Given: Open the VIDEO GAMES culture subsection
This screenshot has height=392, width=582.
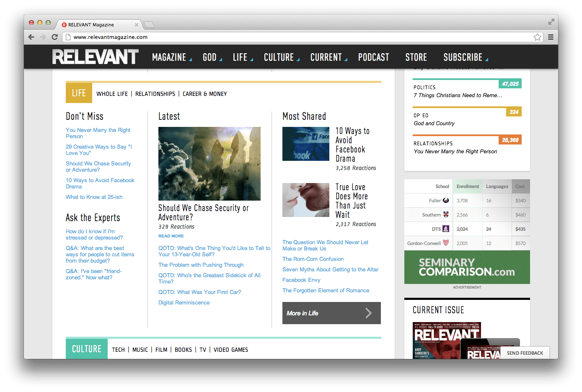Looking at the screenshot, I should 231,350.
